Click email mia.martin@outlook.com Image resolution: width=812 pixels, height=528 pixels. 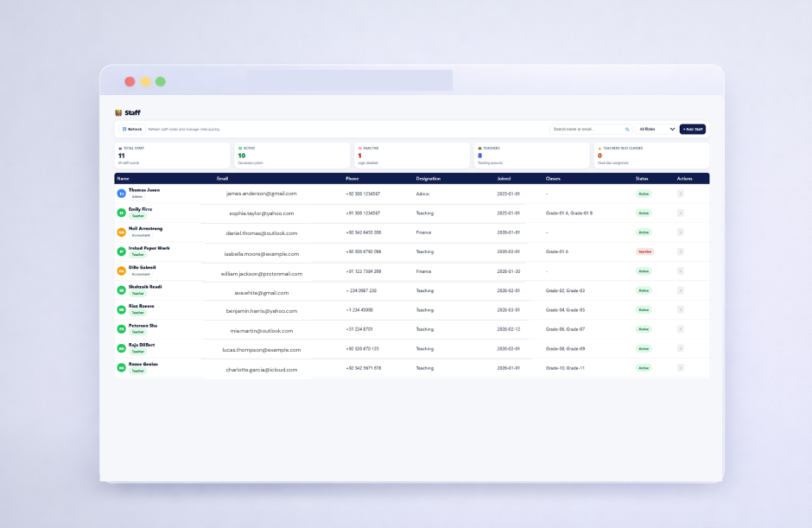tap(262, 331)
